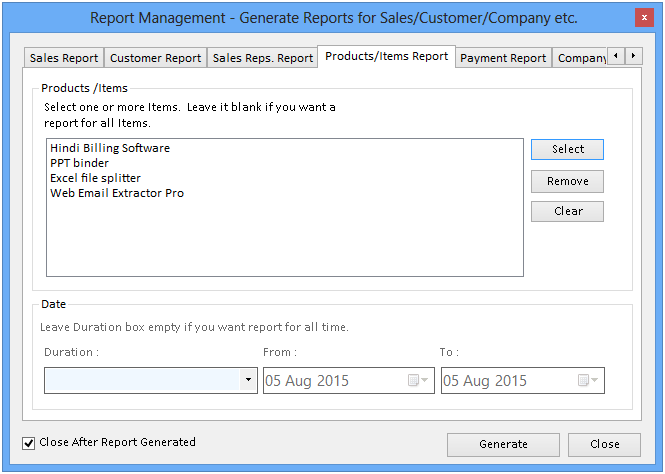This screenshot has width=665, height=474.
Task: Open the From date calendar picker
Action: point(418,380)
